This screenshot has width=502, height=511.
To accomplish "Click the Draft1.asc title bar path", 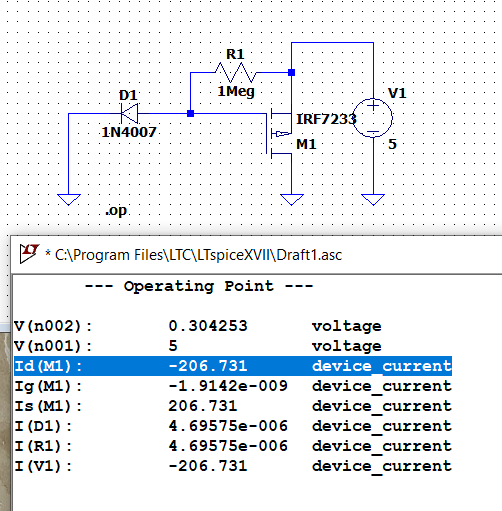I will 198,255.
